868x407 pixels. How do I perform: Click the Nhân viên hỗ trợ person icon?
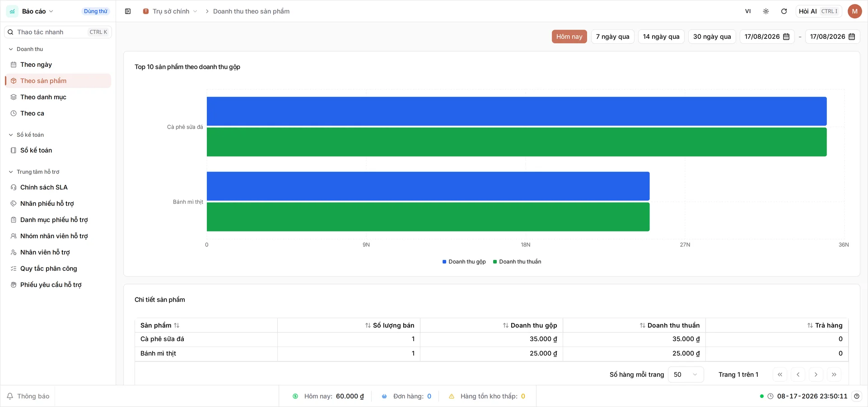click(14, 252)
